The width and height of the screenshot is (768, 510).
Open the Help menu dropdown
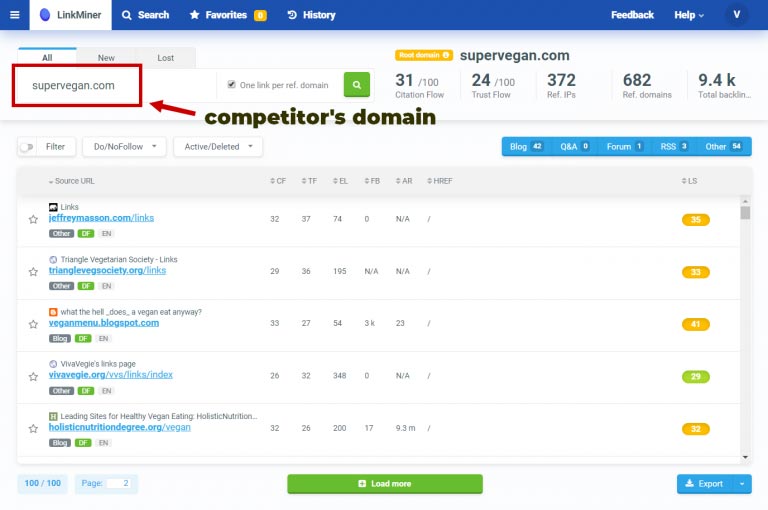[688, 15]
